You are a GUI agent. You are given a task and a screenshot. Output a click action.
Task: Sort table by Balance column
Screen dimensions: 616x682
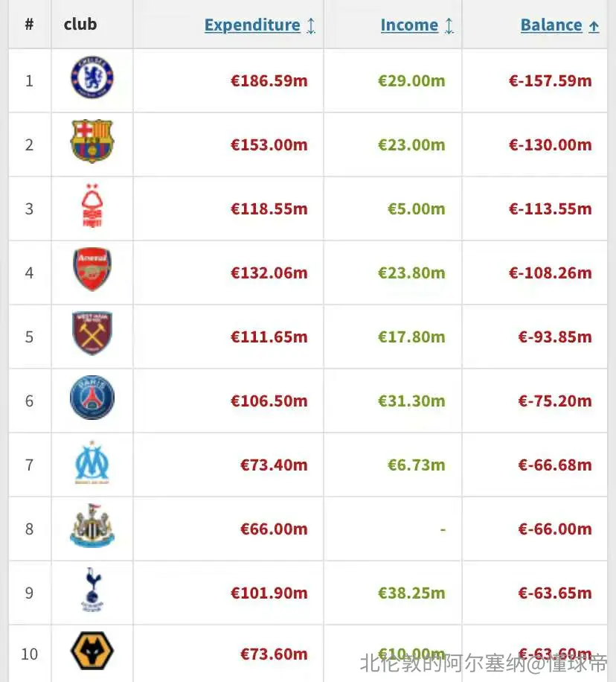click(x=551, y=25)
